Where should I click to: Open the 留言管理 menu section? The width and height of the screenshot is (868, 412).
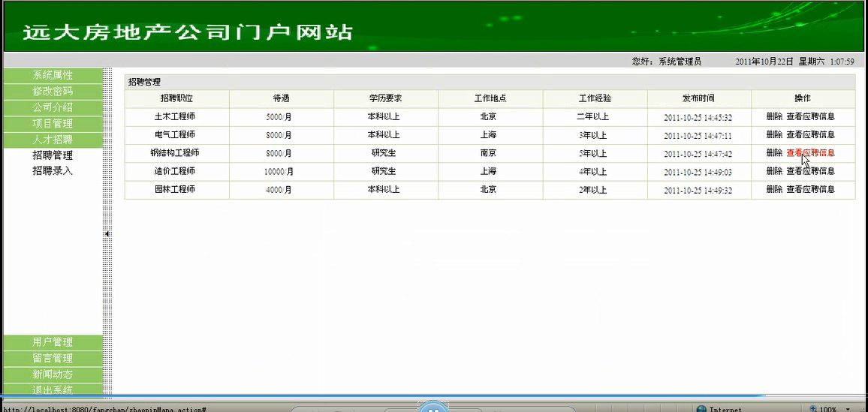click(x=53, y=359)
